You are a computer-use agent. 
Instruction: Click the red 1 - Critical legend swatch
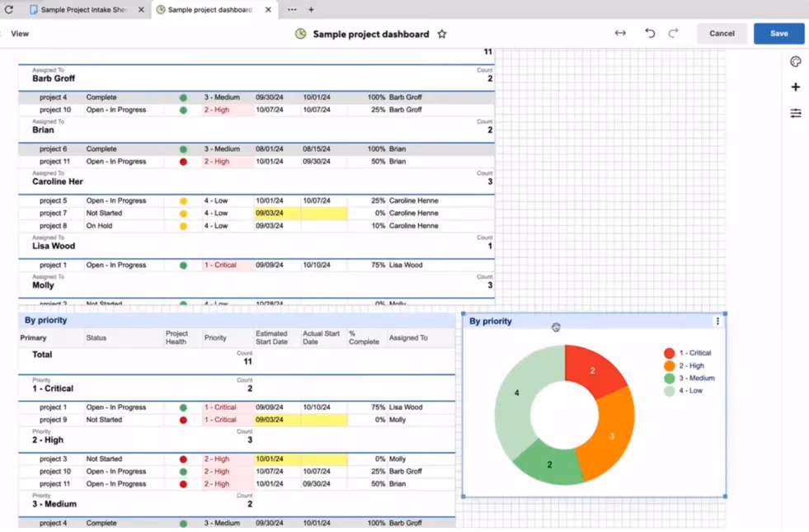click(669, 353)
